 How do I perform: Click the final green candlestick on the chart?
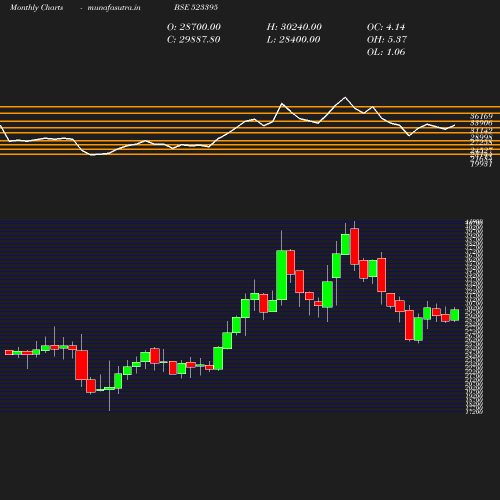point(455,315)
